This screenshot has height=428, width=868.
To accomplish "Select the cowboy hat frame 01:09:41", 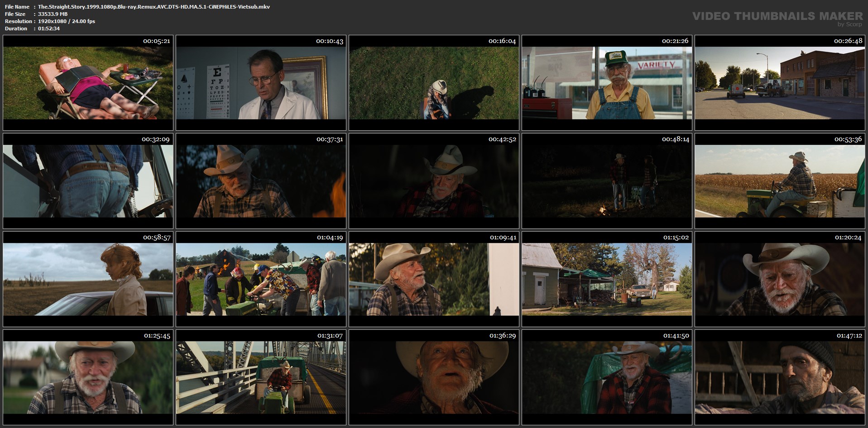I will tap(434, 279).
